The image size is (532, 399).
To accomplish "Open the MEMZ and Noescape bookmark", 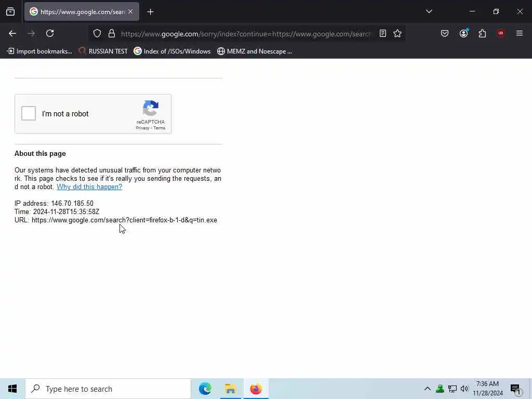I will point(255,51).
